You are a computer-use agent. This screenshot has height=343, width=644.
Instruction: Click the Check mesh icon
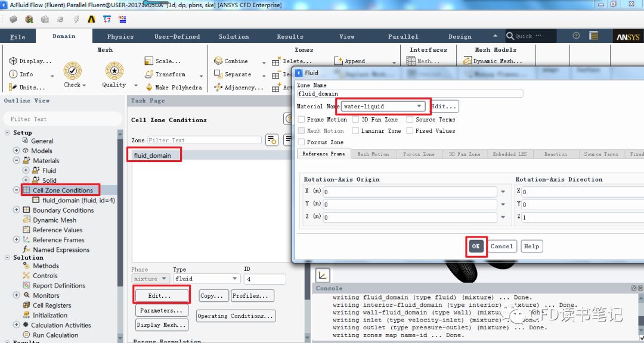tap(73, 71)
